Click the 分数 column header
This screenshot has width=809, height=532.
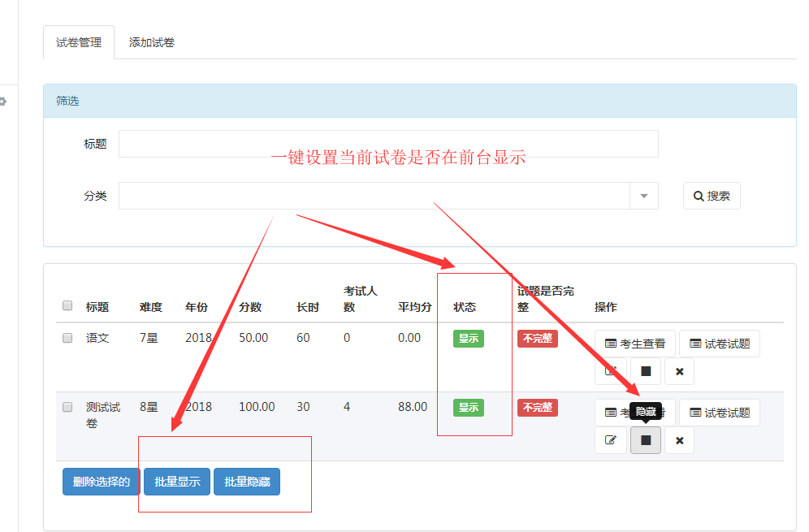(x=250, y=308)
